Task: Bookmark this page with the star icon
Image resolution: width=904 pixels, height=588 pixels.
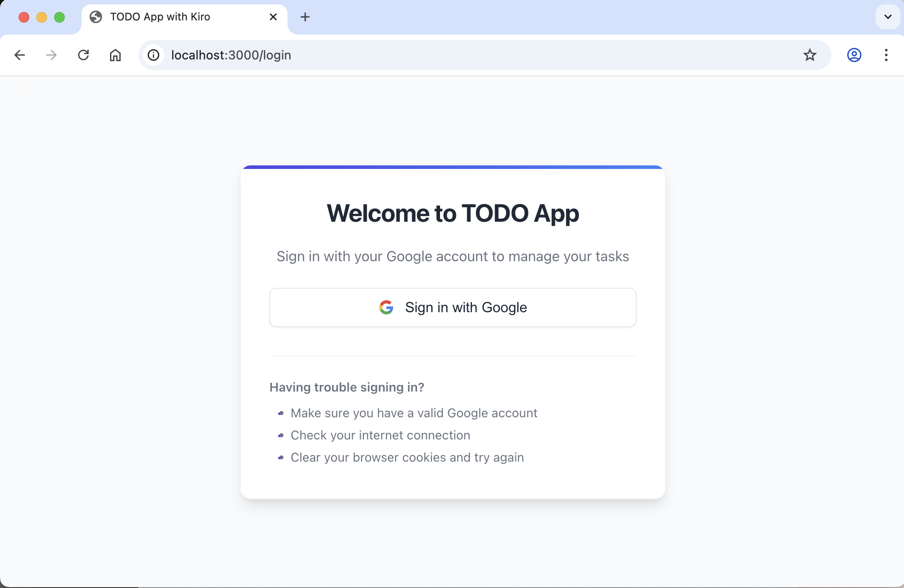Action: [810, 55]
